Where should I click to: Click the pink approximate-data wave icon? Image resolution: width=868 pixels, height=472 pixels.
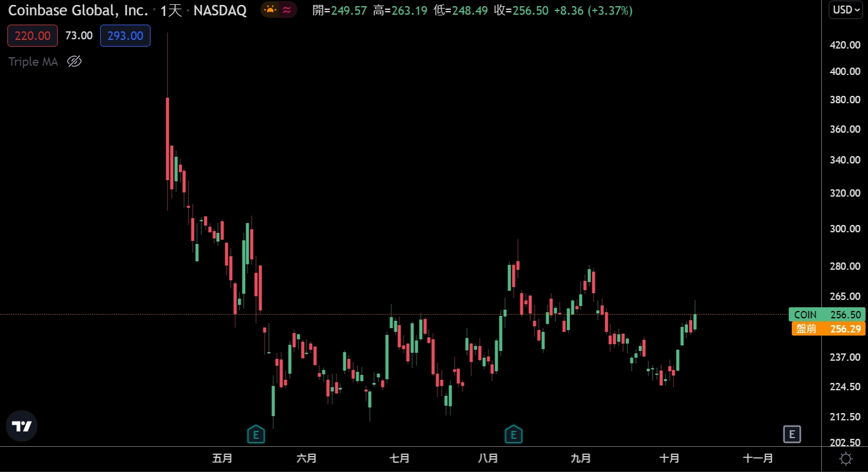pyautogui.click(x=287, y=10)
